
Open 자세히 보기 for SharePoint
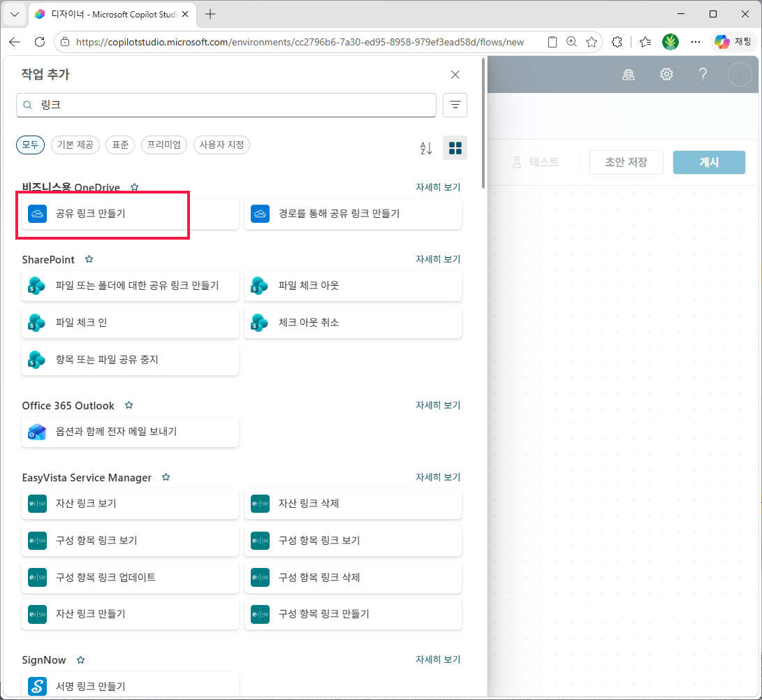438,259
